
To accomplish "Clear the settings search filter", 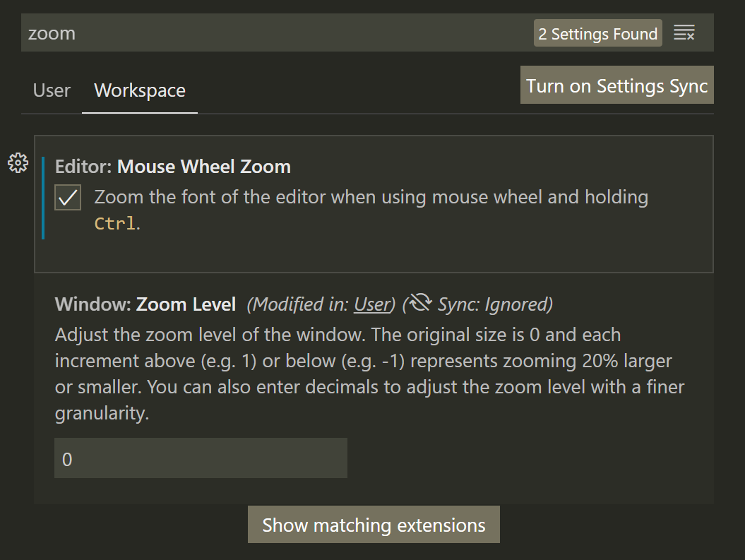I will pos(684,32).
